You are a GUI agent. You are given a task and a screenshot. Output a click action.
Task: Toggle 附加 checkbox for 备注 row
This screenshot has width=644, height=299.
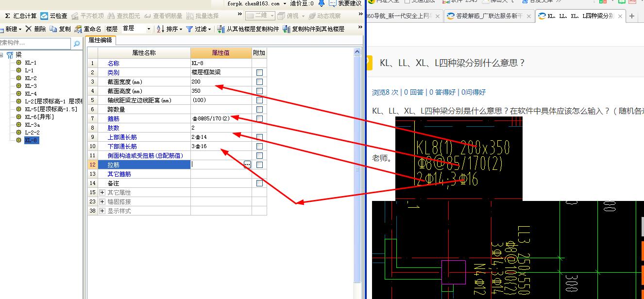point(259,183)
